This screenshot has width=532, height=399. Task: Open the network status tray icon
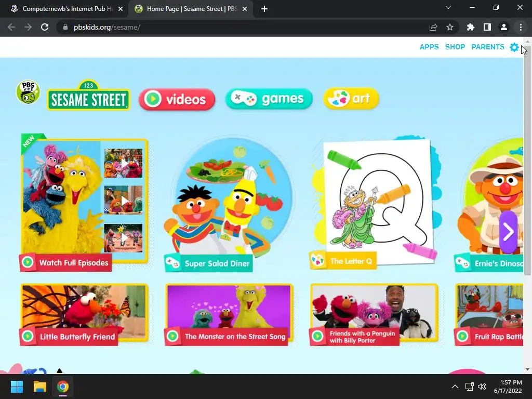click(470, 387)
